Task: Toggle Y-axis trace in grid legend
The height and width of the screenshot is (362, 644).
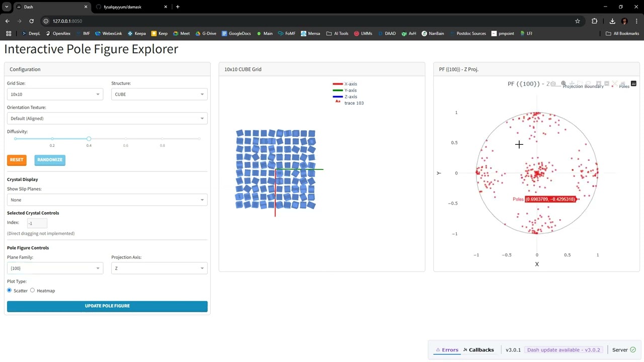Action: point(345,90)
